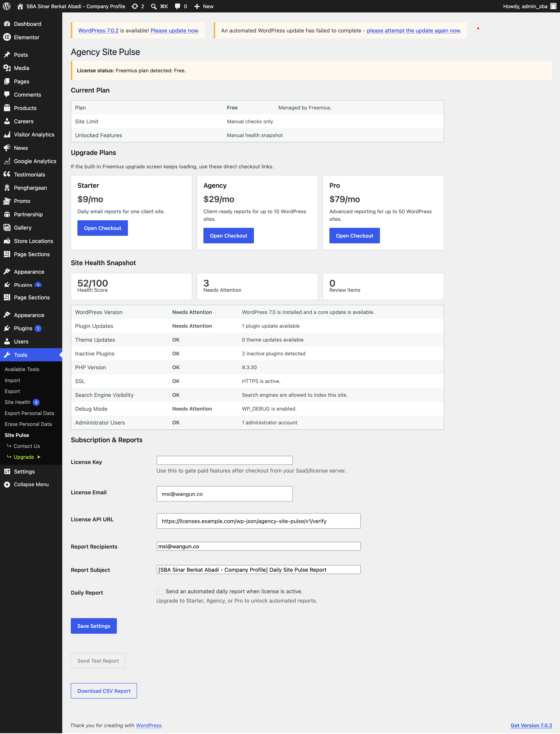The image size is (560, 734).
Task: Click the Tools wrench icon
Action: click(x=7, y=355)
